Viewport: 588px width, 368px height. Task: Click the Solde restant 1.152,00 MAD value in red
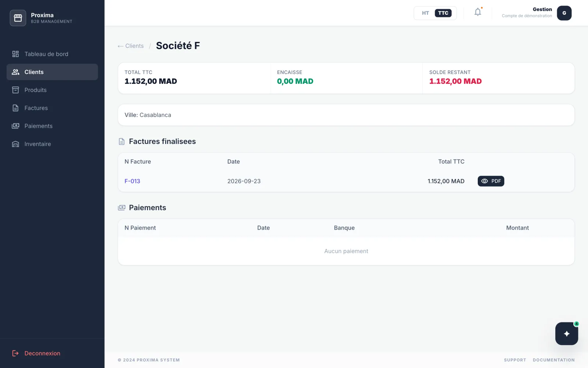click(x=455, y=81)
